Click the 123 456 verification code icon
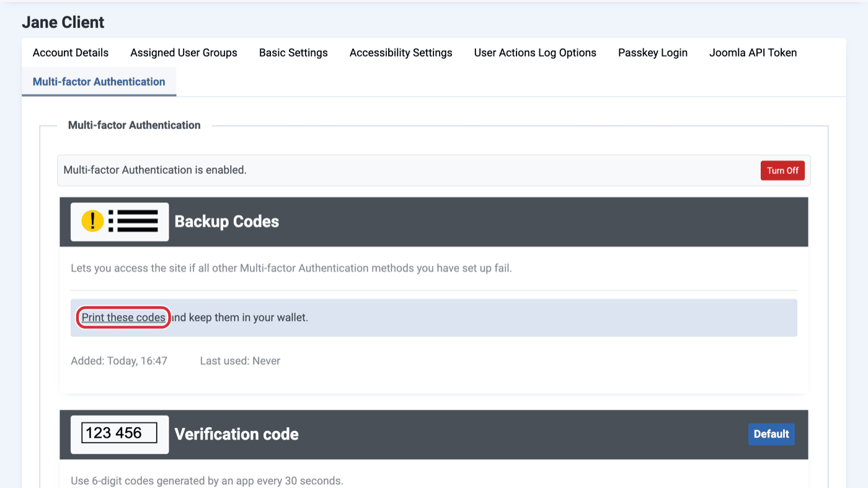The height and width of the screenshot is (488, 868). click(120, 434)
